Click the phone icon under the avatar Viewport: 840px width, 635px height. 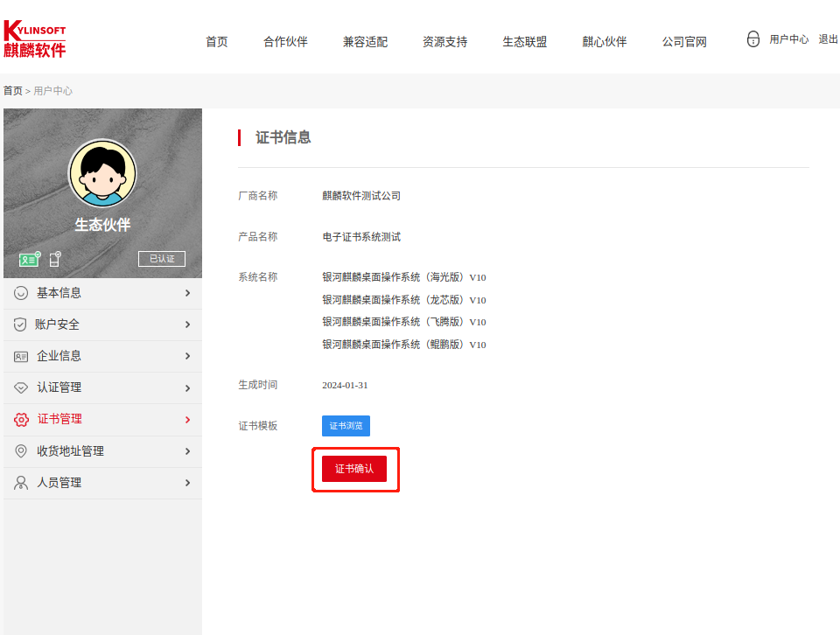54,259
